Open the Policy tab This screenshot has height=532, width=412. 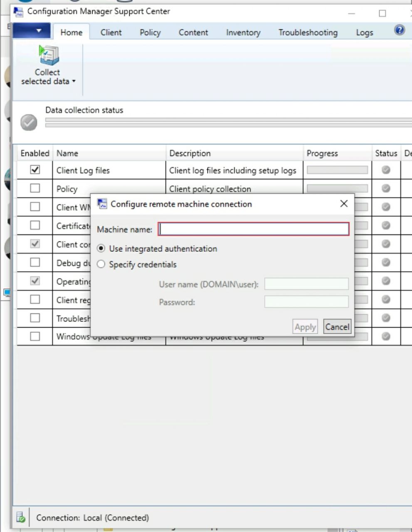150,32
